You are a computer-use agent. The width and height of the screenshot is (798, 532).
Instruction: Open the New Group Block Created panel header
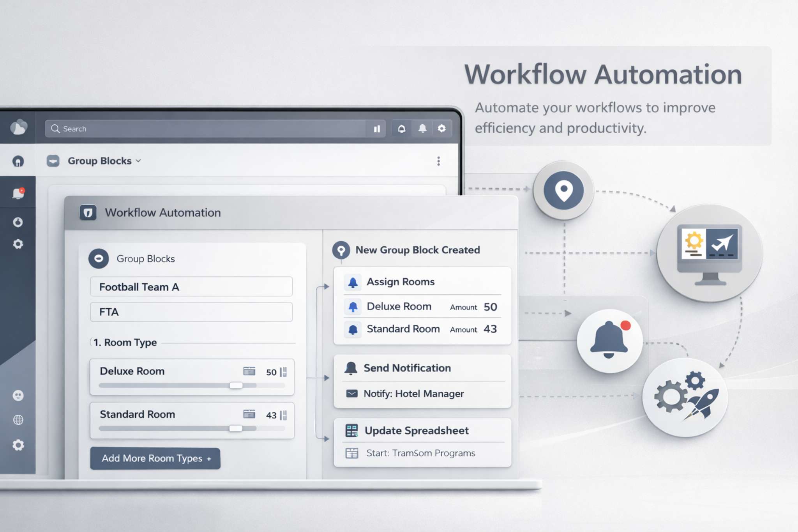417,250
